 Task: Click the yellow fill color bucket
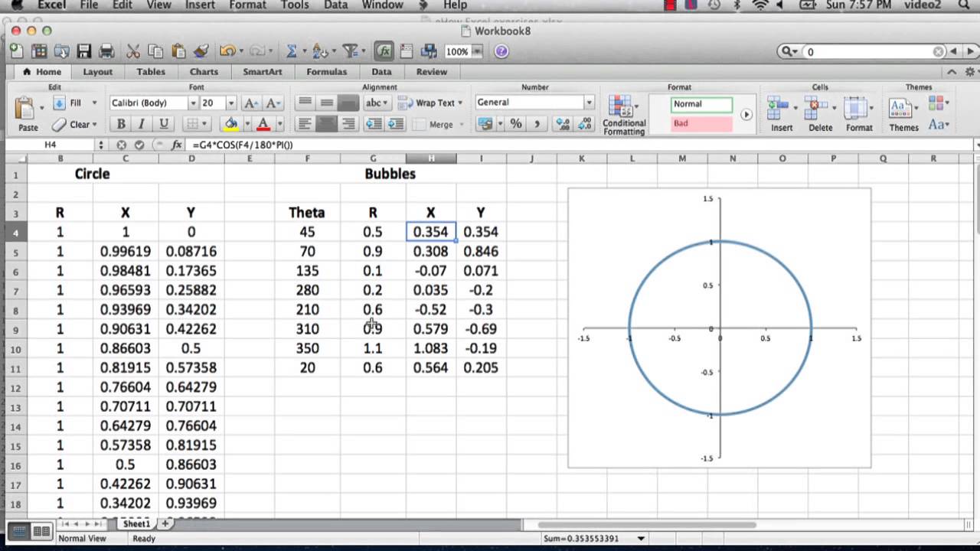coord(230,124)
